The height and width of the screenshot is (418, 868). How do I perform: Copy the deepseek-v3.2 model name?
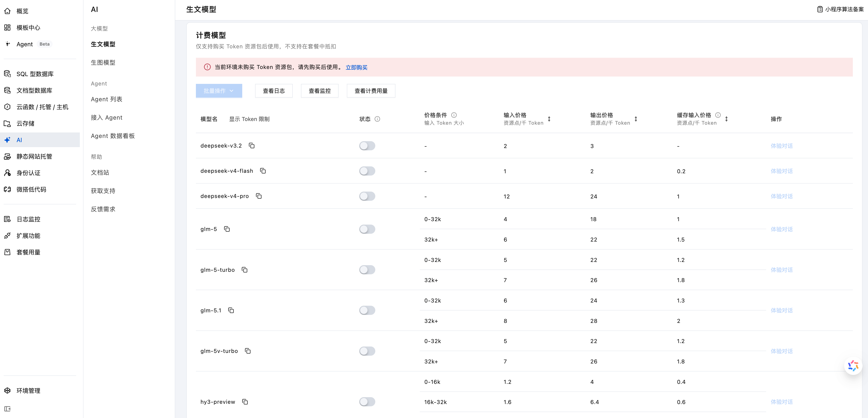[x=251, y=146]
